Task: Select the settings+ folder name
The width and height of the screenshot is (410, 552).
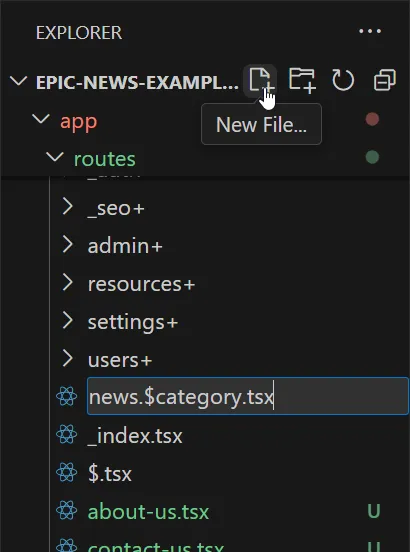Action: [133, 323]
